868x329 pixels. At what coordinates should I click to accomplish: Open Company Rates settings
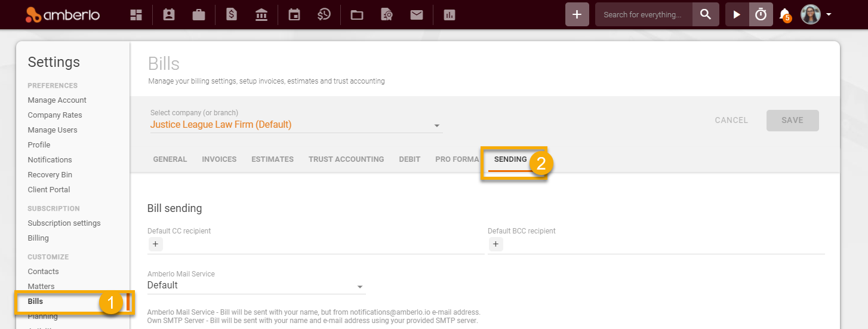point(55,115)
